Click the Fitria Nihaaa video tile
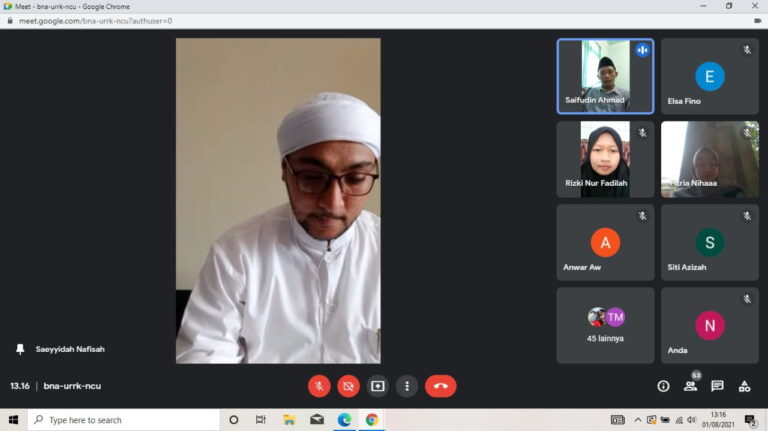 click(710, 159)
